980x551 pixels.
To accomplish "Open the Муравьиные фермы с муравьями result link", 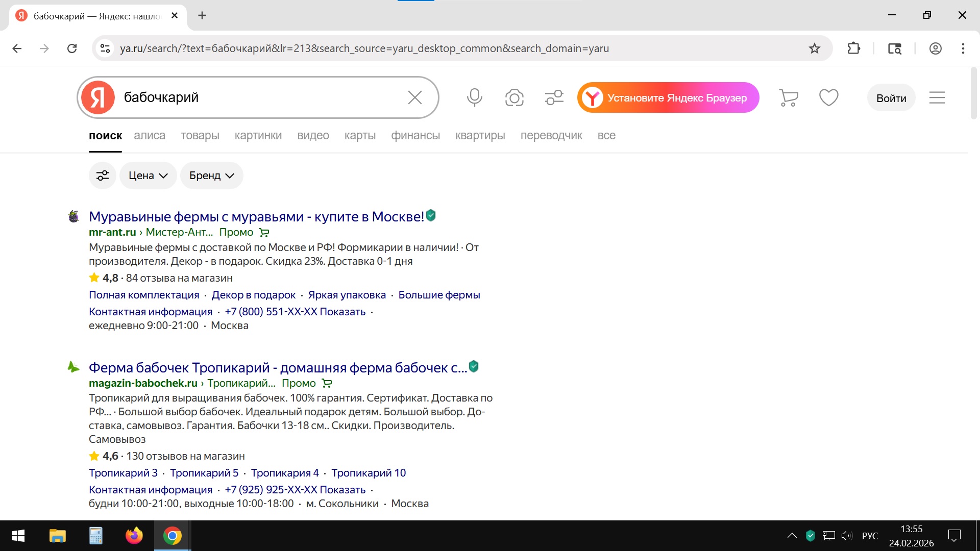I will pyautogui.click(x=256, y=217).
